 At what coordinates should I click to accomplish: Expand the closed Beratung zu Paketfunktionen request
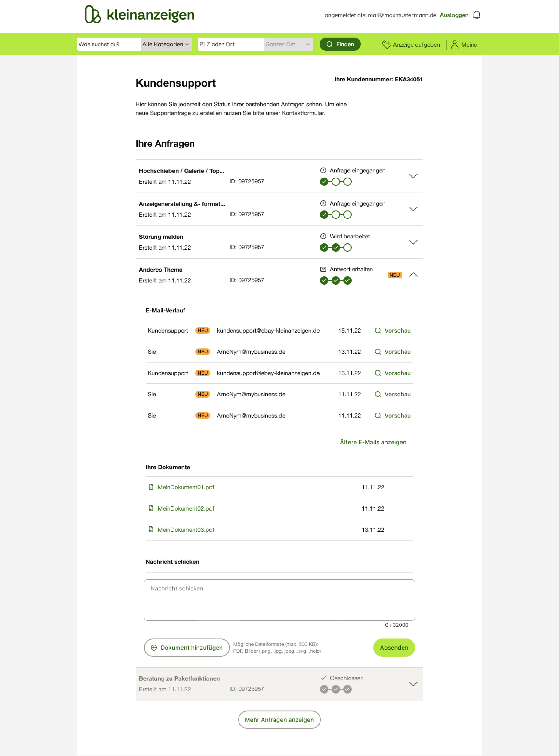point(413,684)
